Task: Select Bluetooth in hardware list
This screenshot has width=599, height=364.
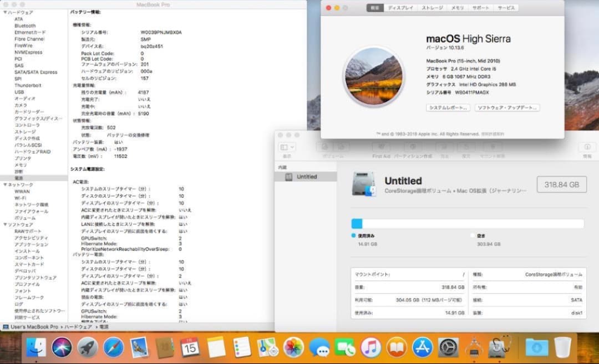Action: click(25, 25)
